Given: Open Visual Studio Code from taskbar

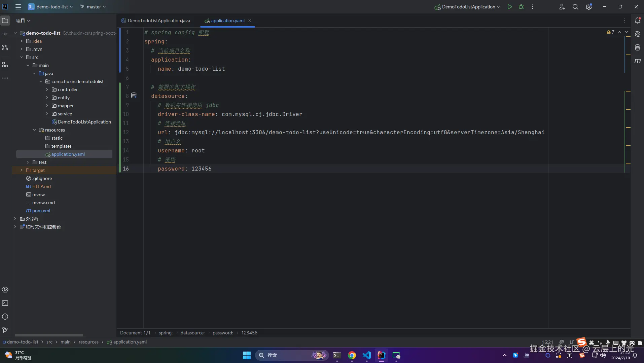Looking at the screenshot, I should tap(367, 355).
